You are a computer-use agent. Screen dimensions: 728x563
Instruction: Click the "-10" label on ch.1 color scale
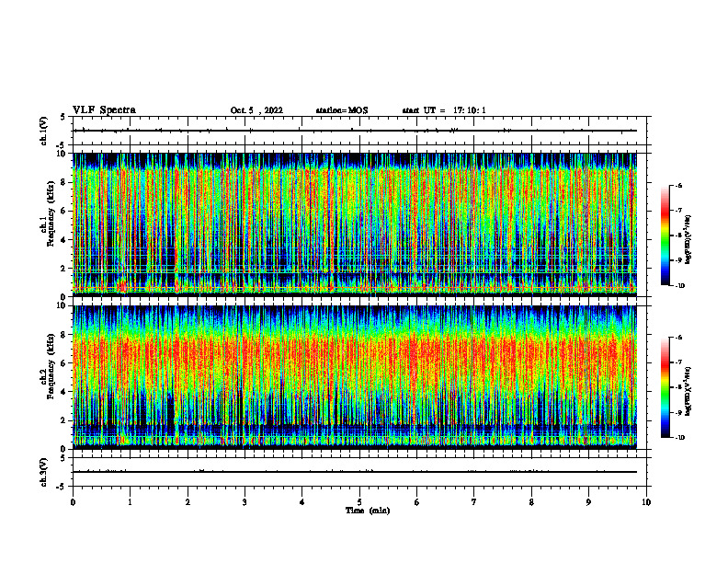pos(679,286)
